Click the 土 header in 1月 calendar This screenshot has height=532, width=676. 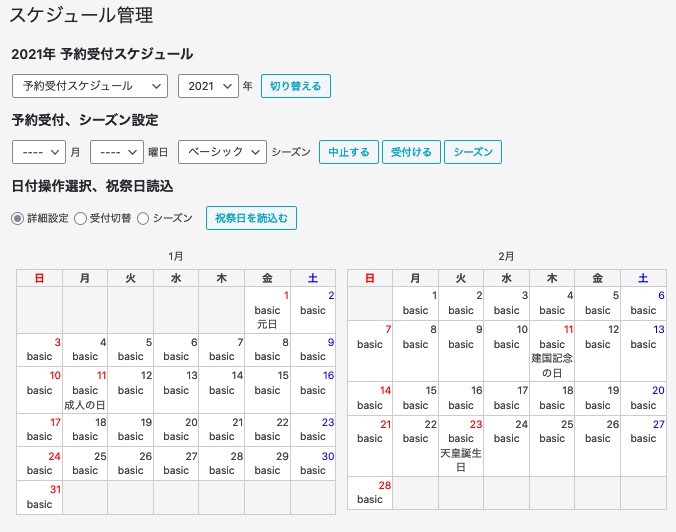pos(313,278)
